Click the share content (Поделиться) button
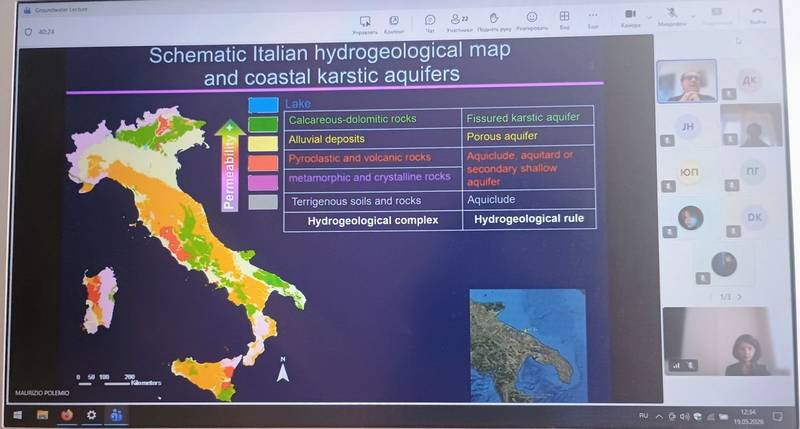The height and width of the screenshot is (429, 800). pyautogui.click(x=717, y=14)
